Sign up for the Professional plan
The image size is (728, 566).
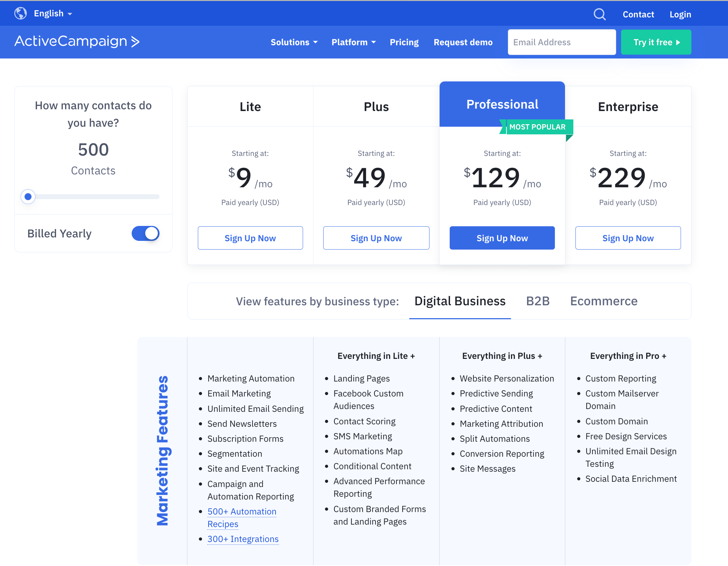point(502,238)
